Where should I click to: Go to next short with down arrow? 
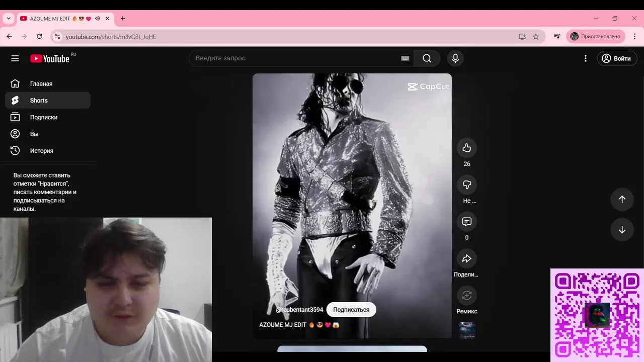click(x=622, y=230)
